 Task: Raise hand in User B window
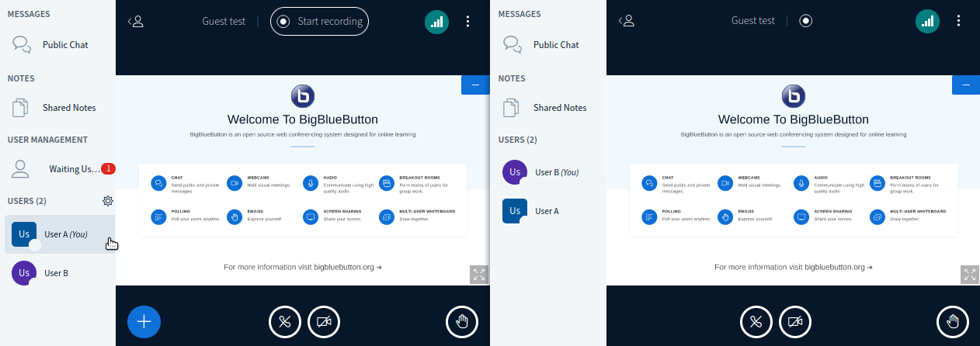[953, 322]
